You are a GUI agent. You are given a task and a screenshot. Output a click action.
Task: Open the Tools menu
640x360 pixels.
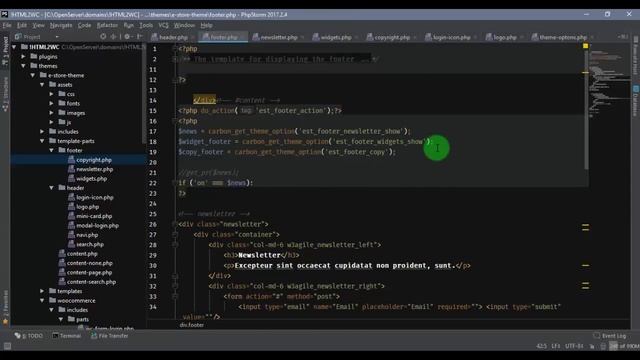146,25
